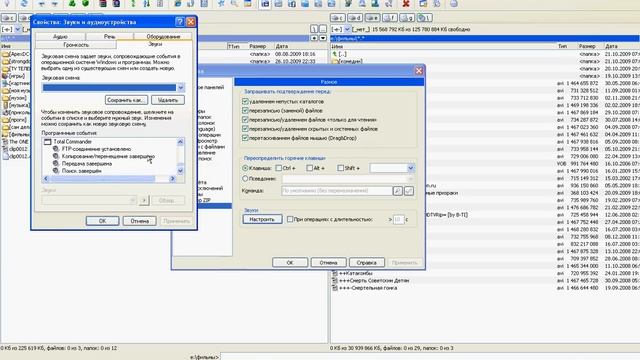640x360 pixels.
Task: Select +++Смертельная гонка file icon
Action: (335, 288)
